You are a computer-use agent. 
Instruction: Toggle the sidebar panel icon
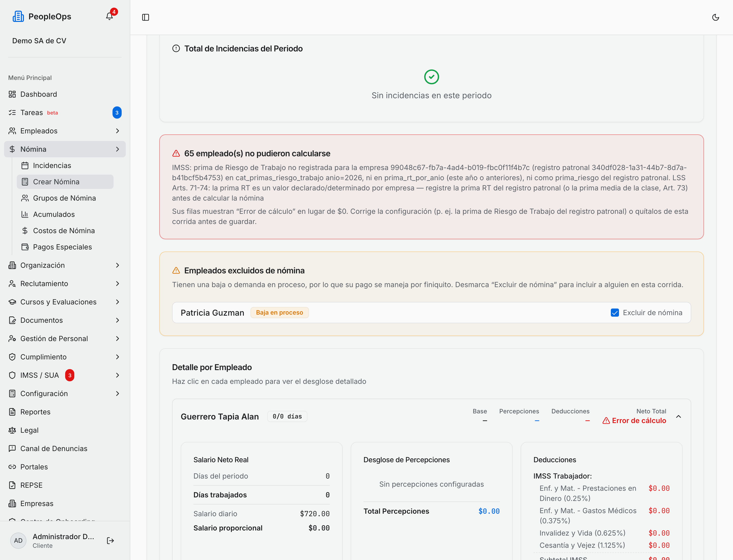click(x=146, y=17)
